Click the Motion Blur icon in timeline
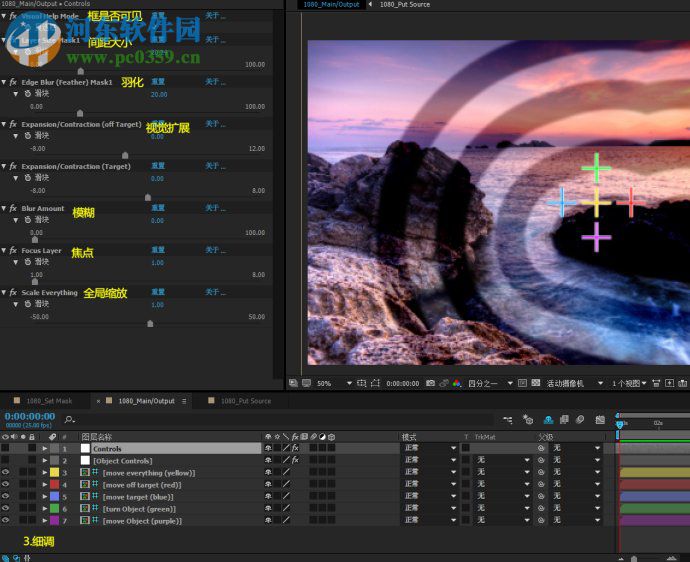The image size is (690, 562). [x=580, y=420]
